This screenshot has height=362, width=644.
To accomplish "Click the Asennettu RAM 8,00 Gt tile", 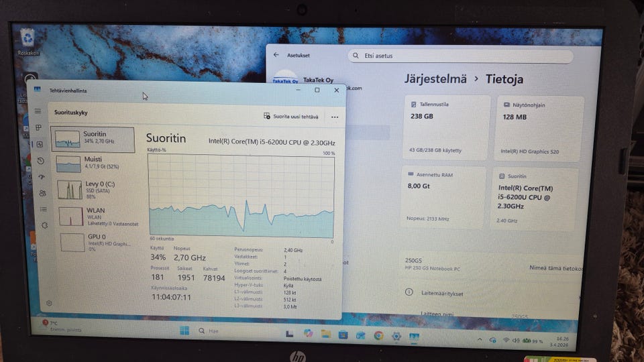I will (x=443, y=197).
